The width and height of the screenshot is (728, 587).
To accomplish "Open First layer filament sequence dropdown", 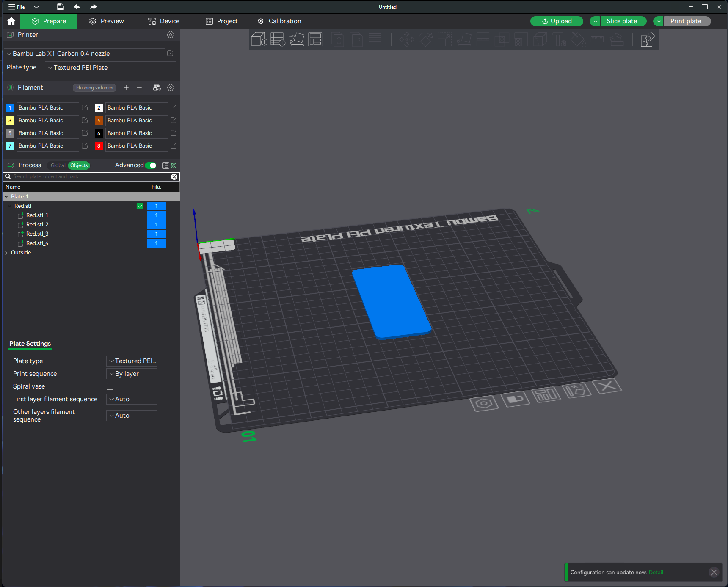I will [132, 399].
